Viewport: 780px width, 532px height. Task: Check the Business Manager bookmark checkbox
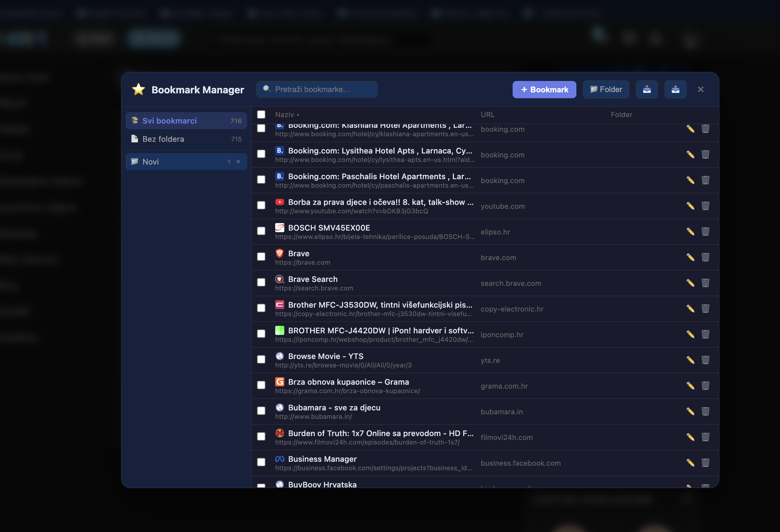[x=261, y=462]
